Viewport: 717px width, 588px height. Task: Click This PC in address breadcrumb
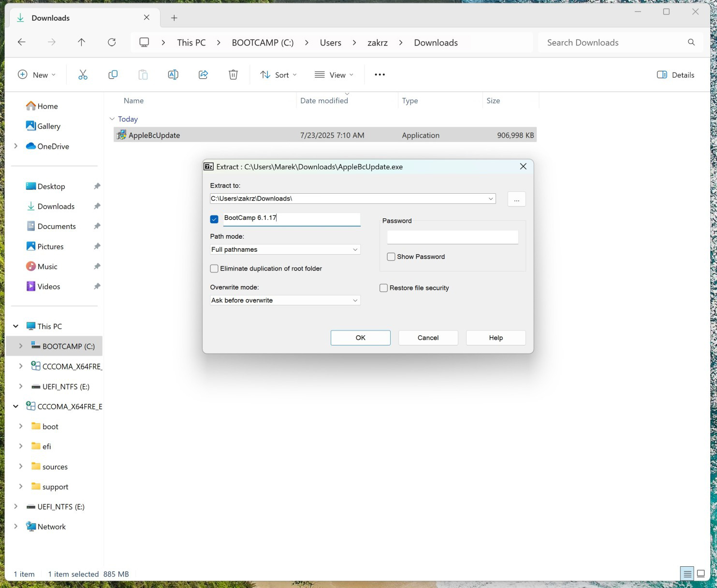click(191, 43)
